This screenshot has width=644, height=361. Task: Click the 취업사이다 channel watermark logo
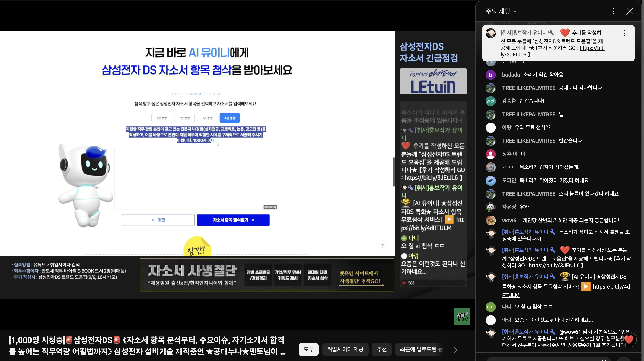tap(462, 316)
